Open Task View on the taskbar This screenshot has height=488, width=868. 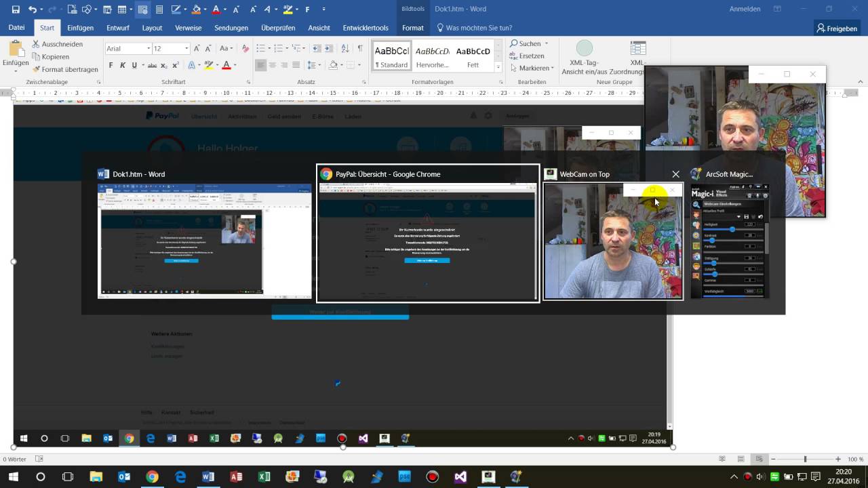(x=68, y=476)
